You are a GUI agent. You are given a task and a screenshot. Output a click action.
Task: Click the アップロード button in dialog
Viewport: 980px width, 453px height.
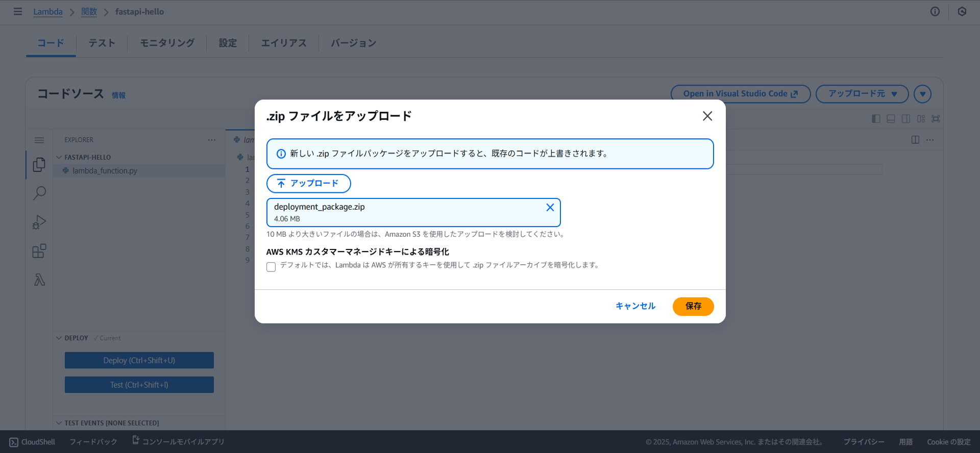[x=309, y=183]
